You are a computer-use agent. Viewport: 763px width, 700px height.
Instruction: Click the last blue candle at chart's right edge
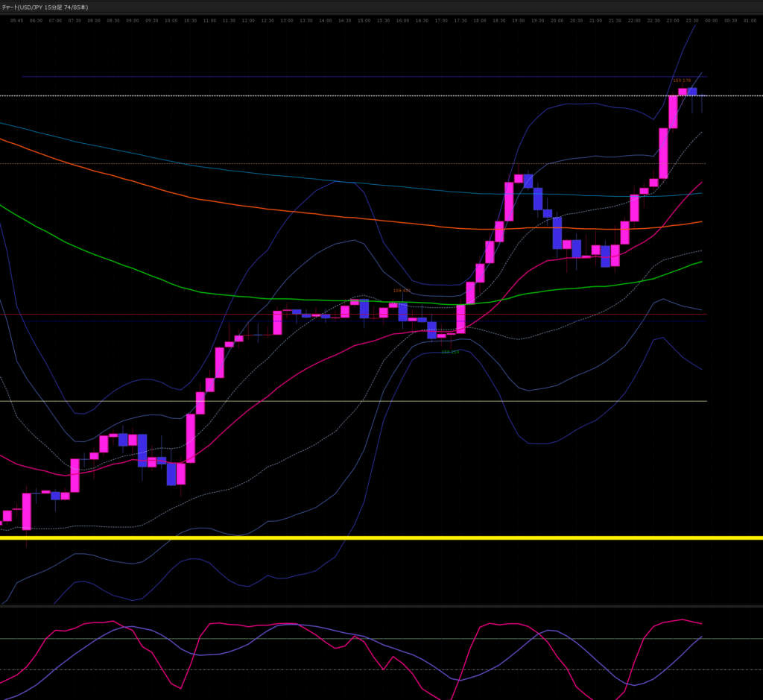tap(692, 92)
